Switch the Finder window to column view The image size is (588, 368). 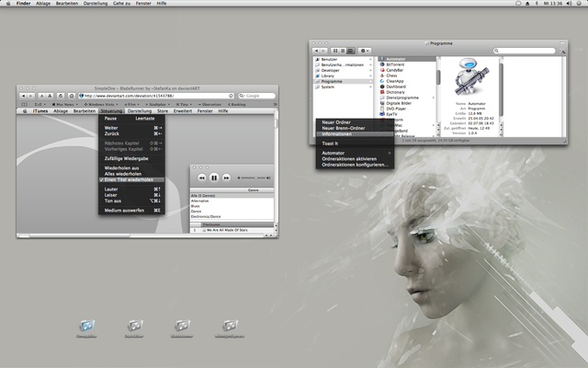350,51
